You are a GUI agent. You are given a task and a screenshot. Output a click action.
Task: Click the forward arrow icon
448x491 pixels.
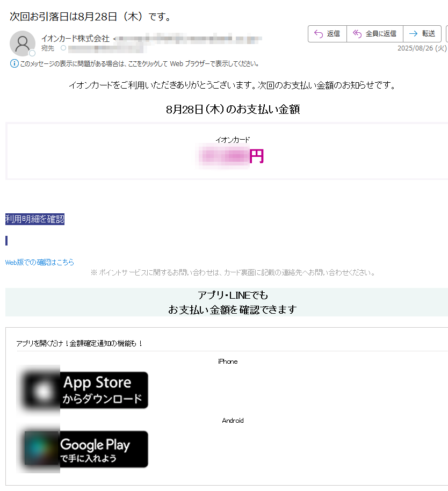coord(413,34)
